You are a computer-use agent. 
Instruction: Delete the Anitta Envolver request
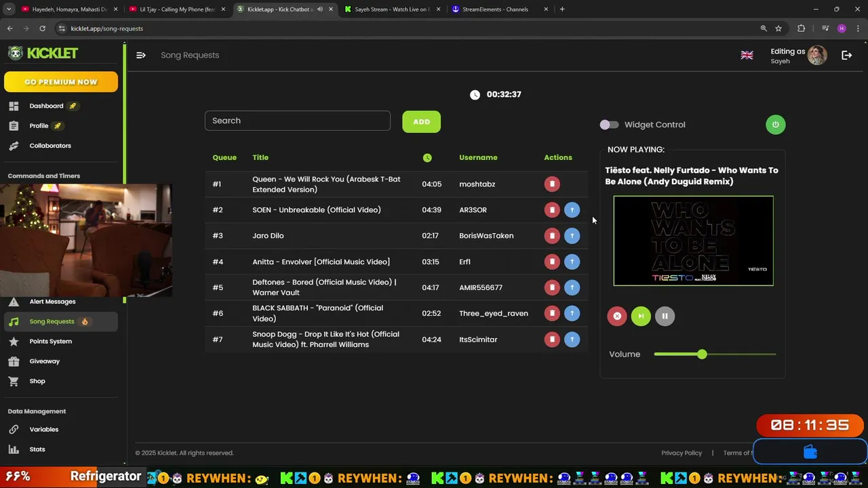point(552,262)
